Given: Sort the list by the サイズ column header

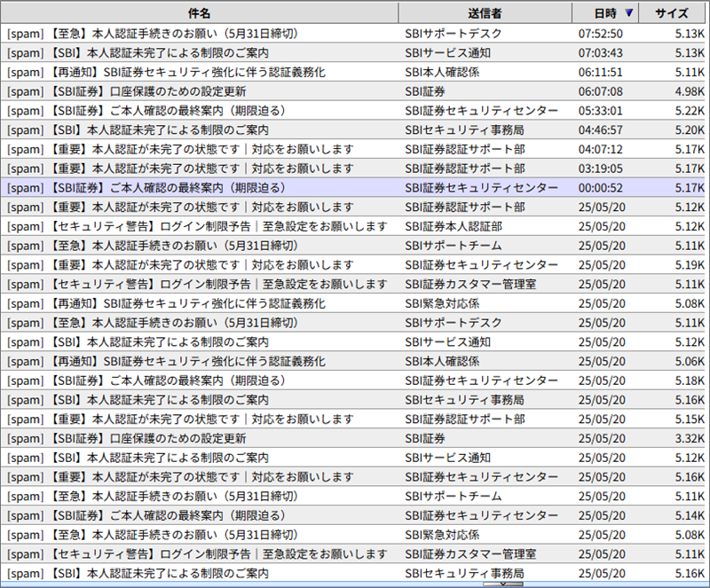Looking at the screenshot, I should (x=672, y=13).
